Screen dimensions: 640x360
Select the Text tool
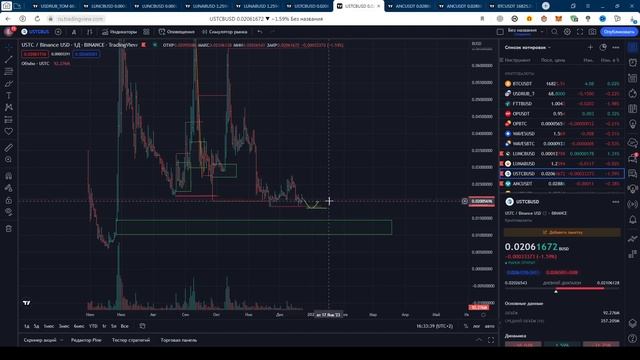9,96
